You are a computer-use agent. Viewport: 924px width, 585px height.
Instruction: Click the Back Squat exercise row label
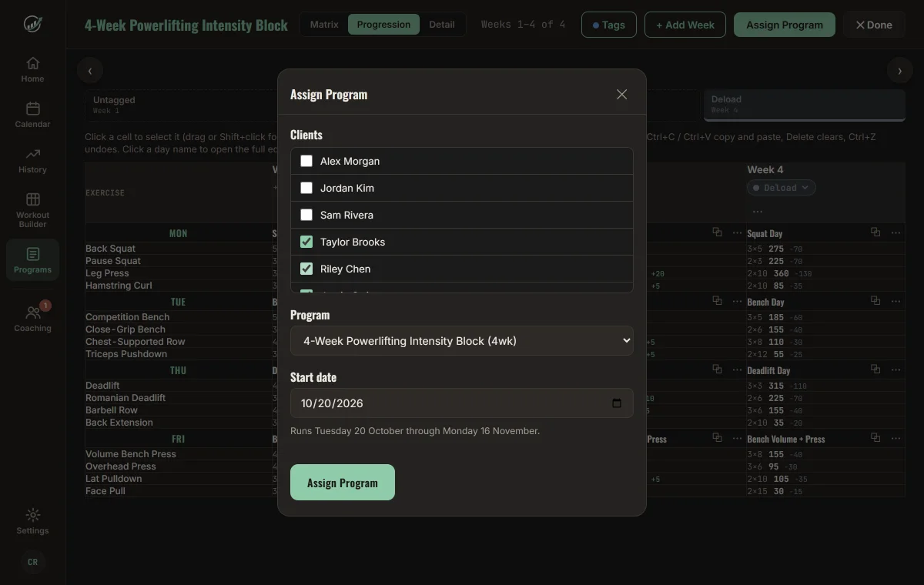point(110,249)
